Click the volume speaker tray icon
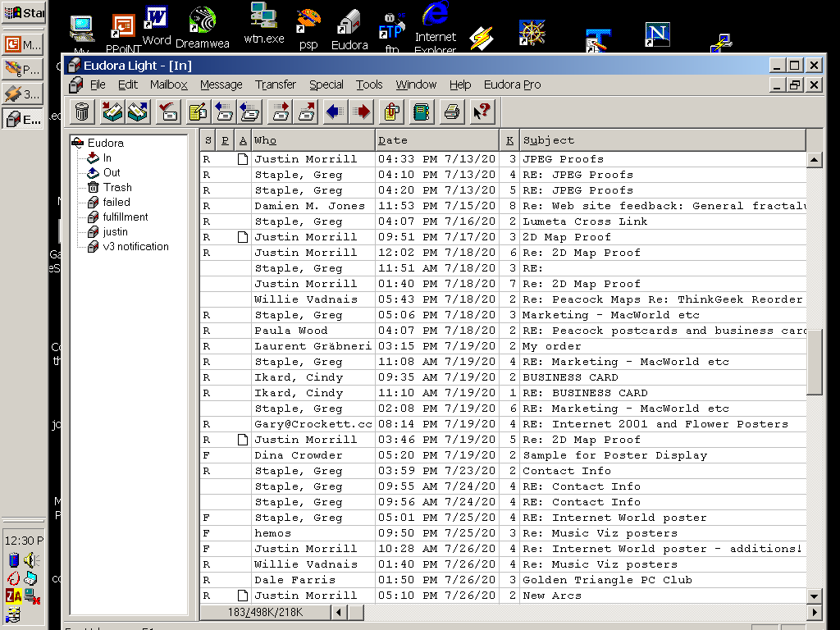 32,560
